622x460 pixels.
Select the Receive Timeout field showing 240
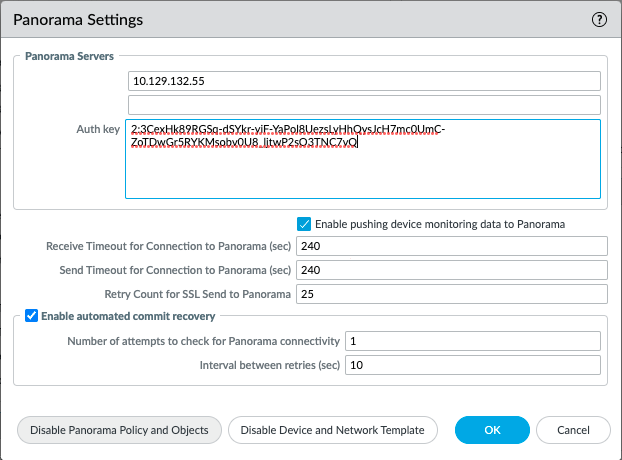point(452,246)
